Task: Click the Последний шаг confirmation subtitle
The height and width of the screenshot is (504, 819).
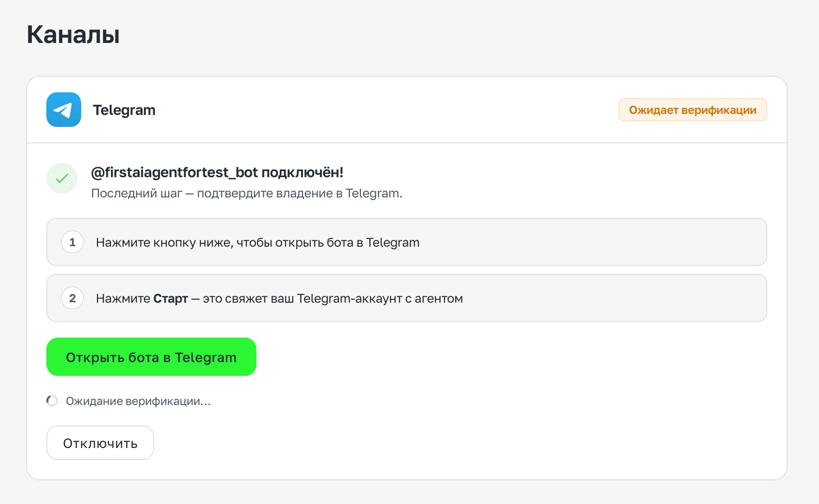Action: [x=246, y=193]
